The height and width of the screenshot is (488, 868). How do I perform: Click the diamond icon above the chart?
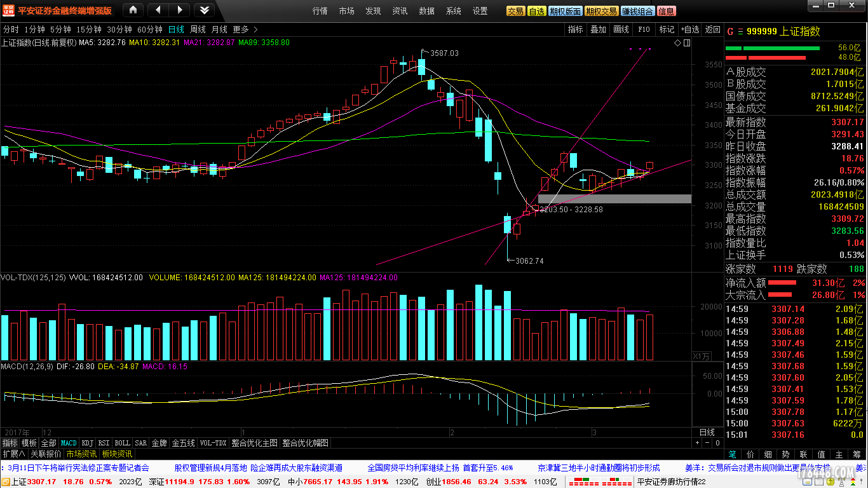(x=677, y=43)
